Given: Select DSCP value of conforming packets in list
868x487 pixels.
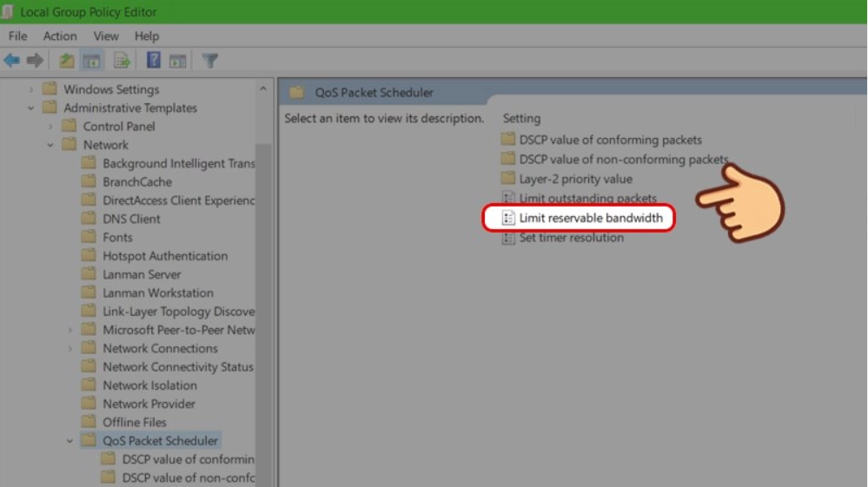Looking at the screenshot, I should click(611, 139).
